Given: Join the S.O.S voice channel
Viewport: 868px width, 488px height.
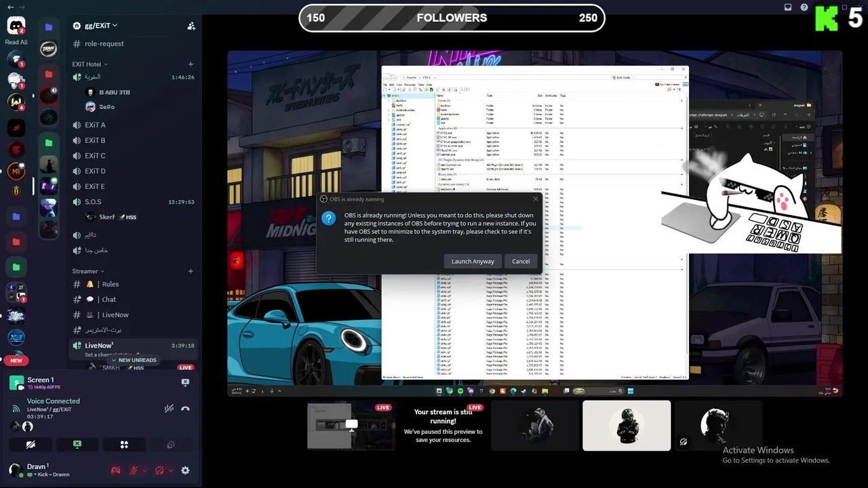Looking at the screenshot, I should 93,202.
